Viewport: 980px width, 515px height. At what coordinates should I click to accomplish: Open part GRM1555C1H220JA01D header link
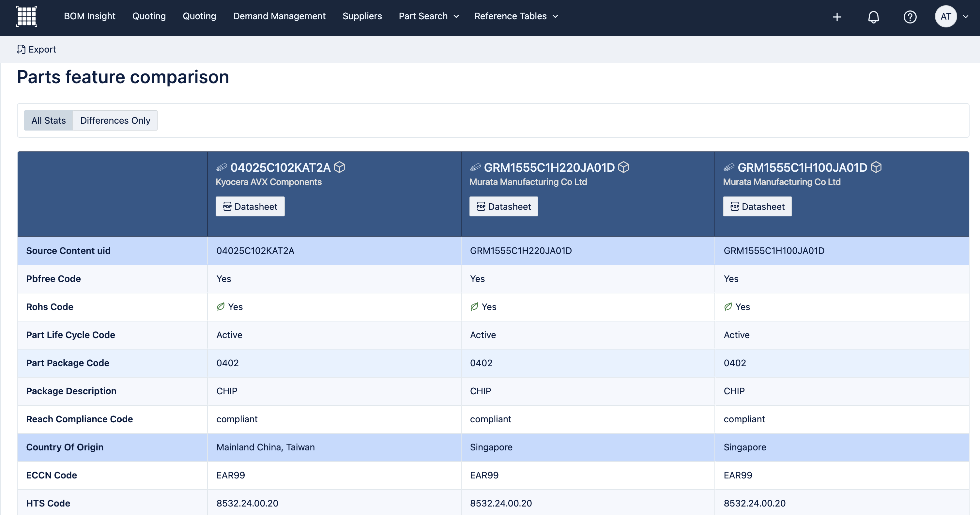549,167
